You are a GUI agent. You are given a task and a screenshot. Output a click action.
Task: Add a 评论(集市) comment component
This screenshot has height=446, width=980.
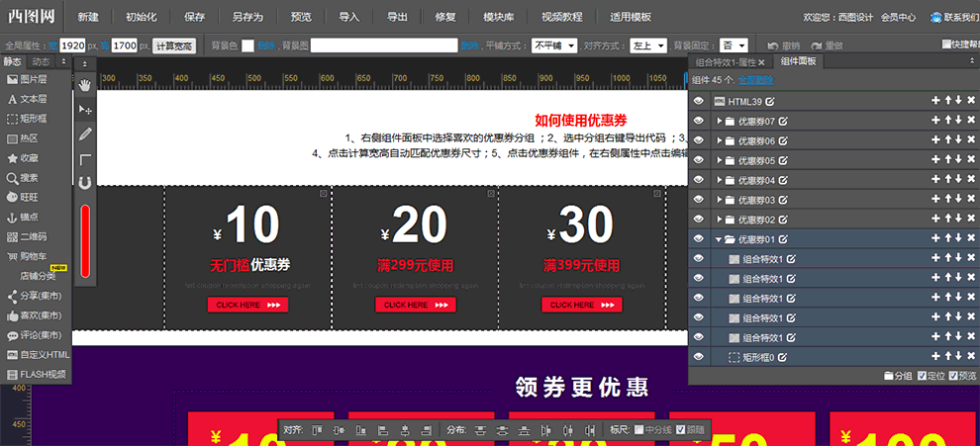36,335
